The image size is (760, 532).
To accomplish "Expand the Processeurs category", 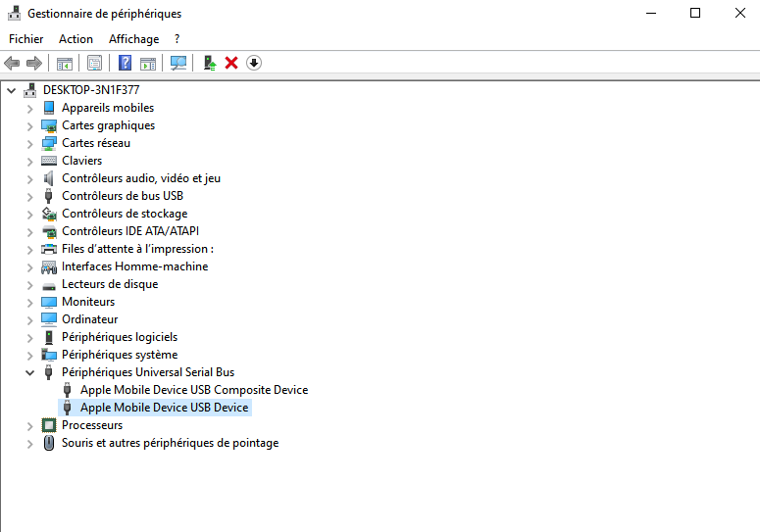I will click(30, 425).
